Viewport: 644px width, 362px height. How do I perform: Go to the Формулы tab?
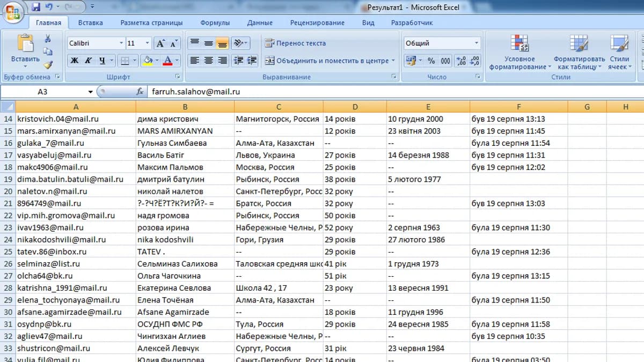(215, 23)
